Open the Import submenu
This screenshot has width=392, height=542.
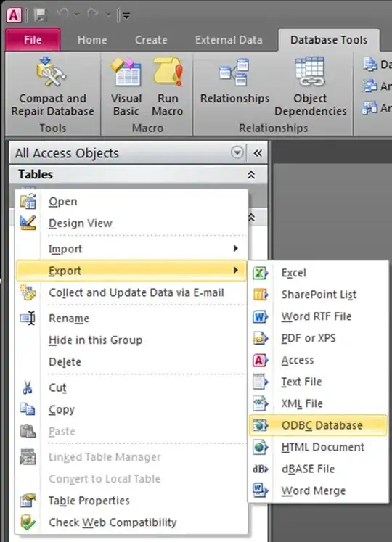(131, 249)
